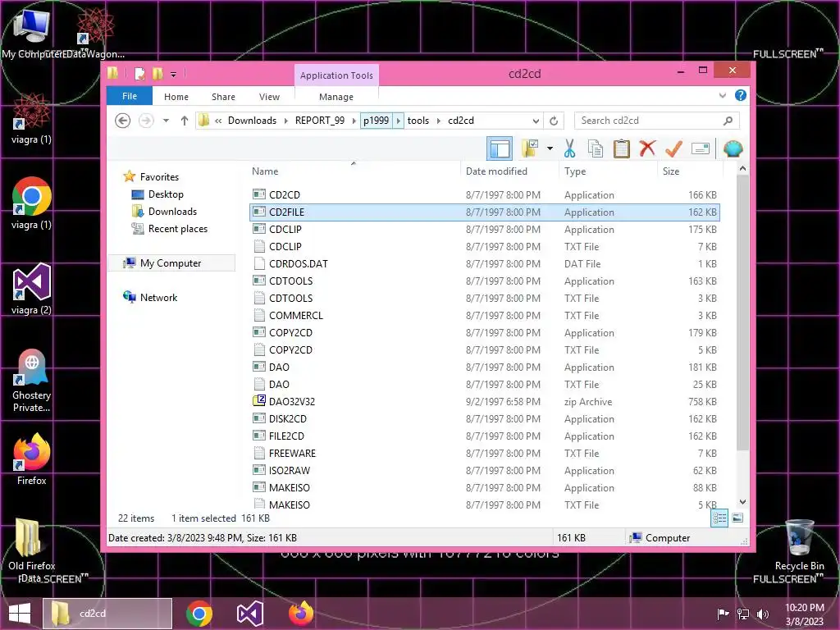Expand the ribbon with the chevron arrow

pos(722,95)
